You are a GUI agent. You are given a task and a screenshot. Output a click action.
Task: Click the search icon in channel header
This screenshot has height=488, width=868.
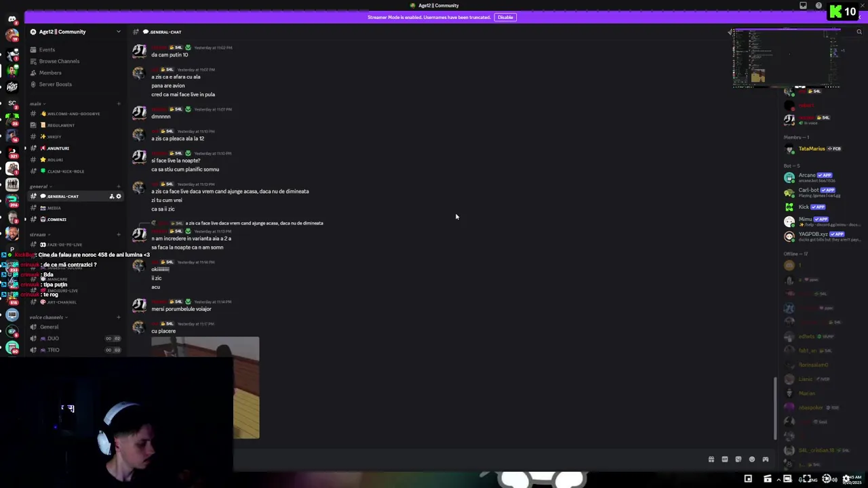pos(859,32)
